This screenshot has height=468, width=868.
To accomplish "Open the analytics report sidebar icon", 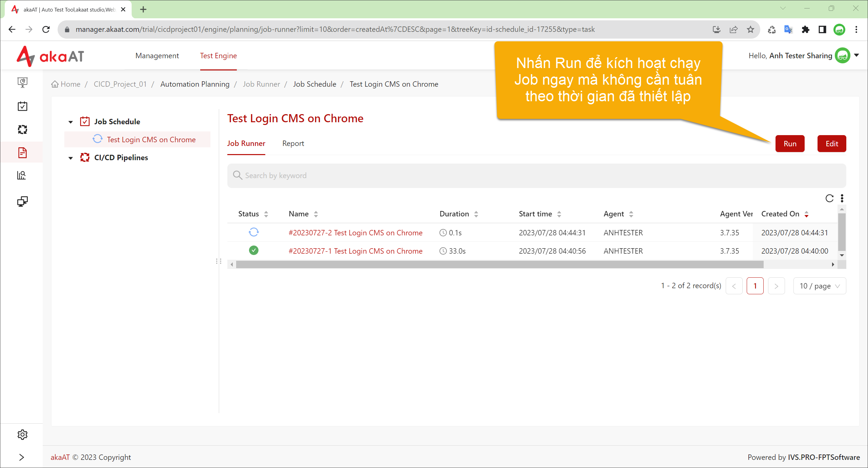I will 22,175.
